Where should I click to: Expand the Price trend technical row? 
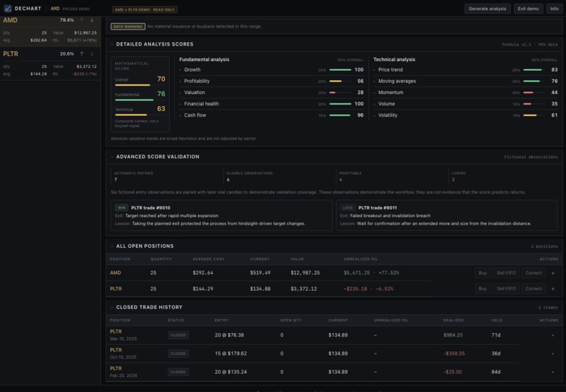coord(466,70)
